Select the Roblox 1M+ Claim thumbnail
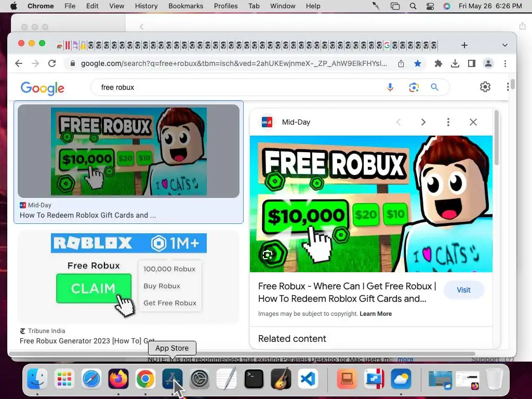 (x=129, y=277)
